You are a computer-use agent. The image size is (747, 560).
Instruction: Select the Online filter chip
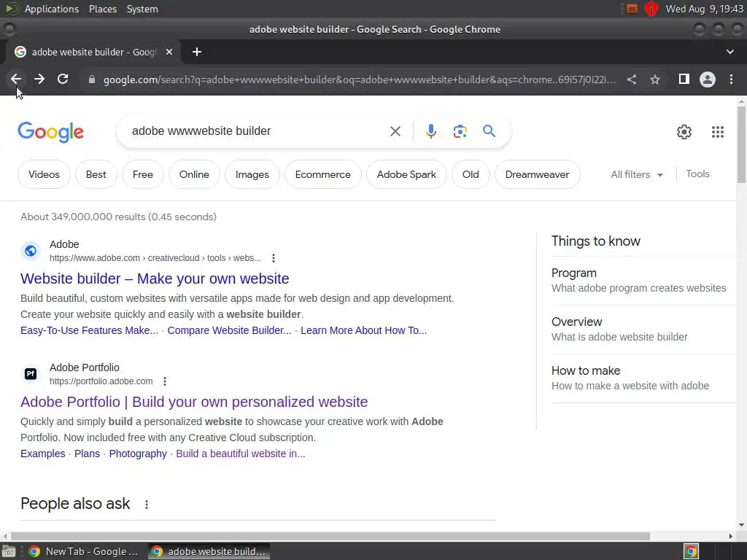[x=194, y=174]
